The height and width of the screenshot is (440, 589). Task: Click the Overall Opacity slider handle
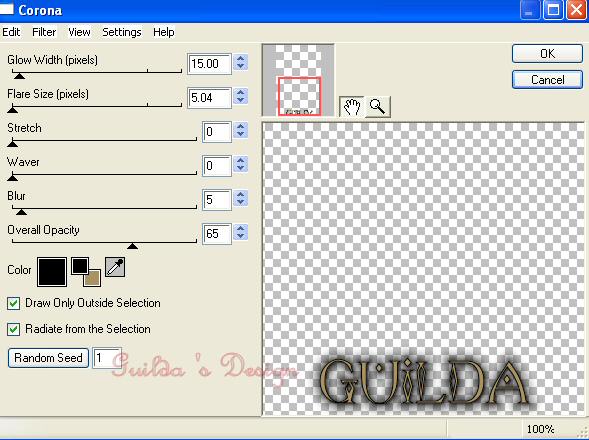point(132,246)
